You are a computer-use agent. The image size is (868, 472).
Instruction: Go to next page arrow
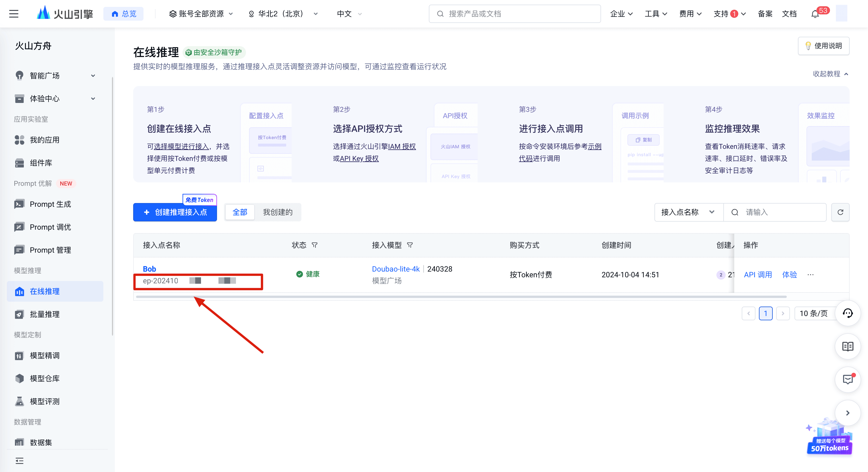(783, 313)
